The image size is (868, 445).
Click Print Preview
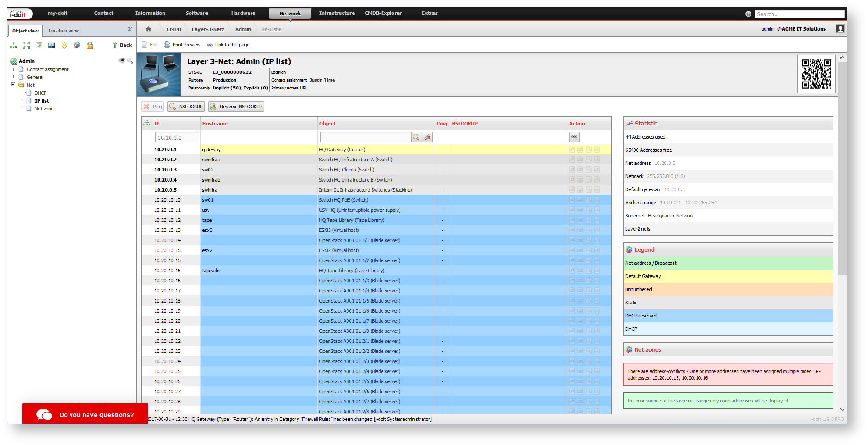coord(182,45)
